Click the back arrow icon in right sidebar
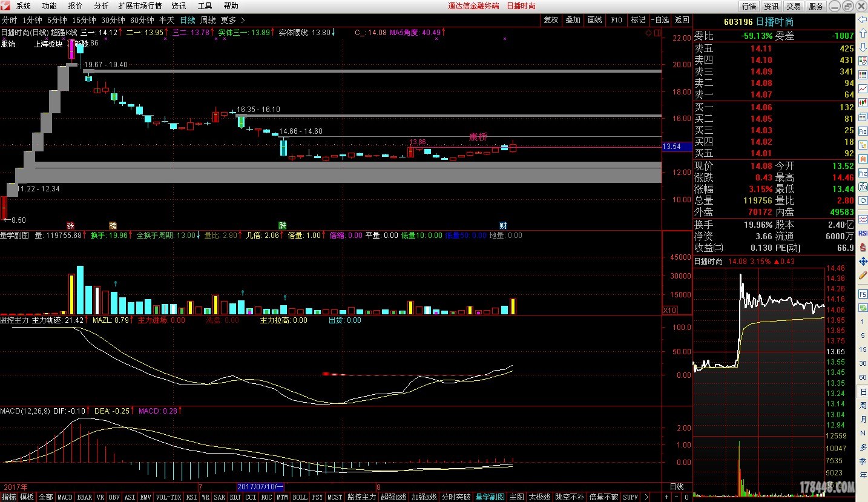Image resolution: width=868 pixels, height=502 pixels. point(863,19)
